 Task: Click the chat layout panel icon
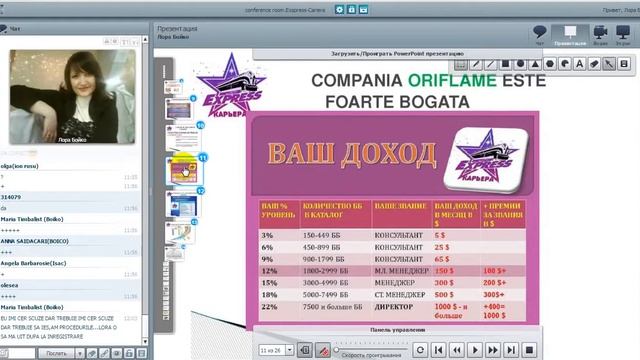click(x=142, y=353)
